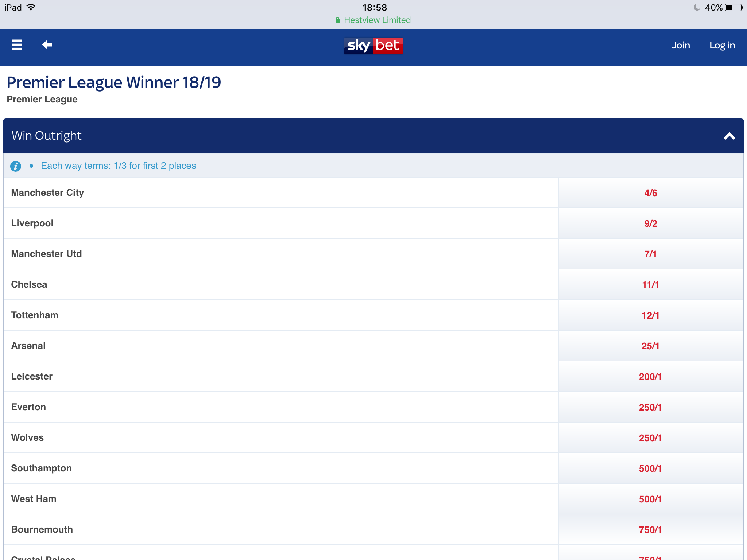Select Liverpool odds 9/2
The height and width of the screenshot is (560, 747).
coord(651,223)
